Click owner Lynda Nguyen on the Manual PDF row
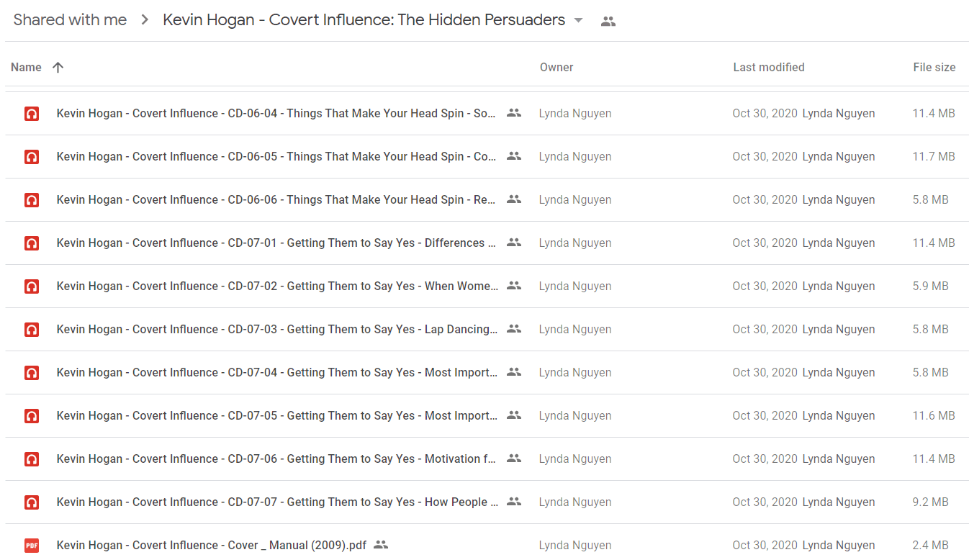Screen dimensions: 969x560 click(x=575, y=545)
